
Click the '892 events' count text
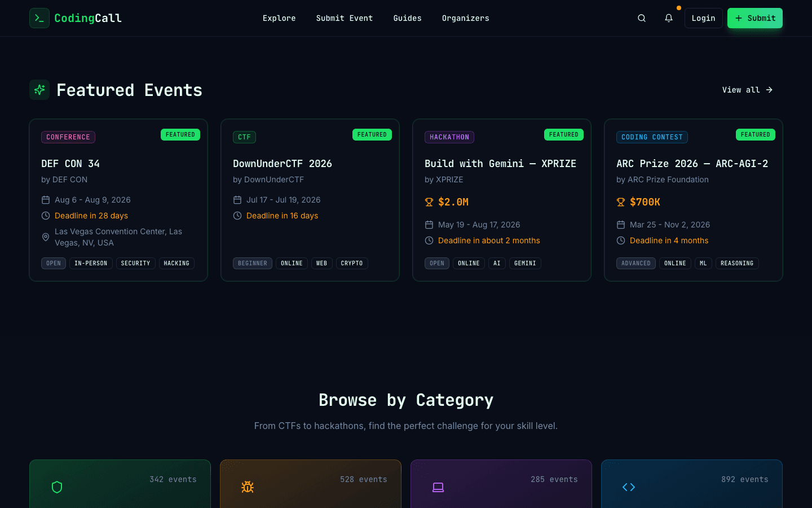tap(745, 479)
